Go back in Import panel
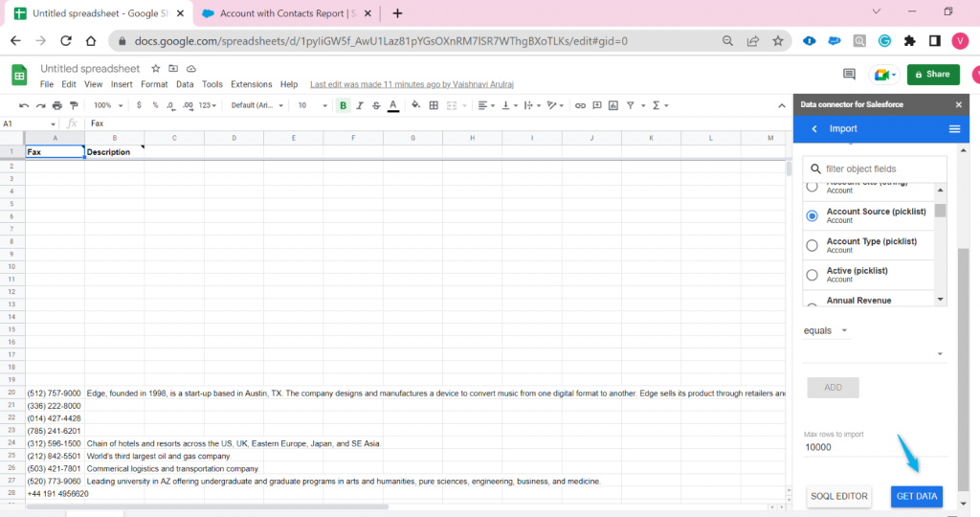The image size is (980, 517). click(x=814, y=129)
